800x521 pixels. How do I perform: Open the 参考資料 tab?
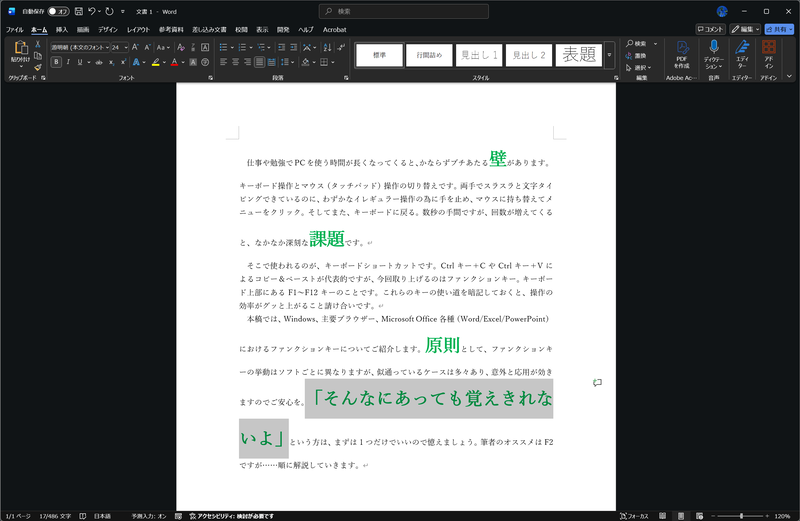point(171,30)
